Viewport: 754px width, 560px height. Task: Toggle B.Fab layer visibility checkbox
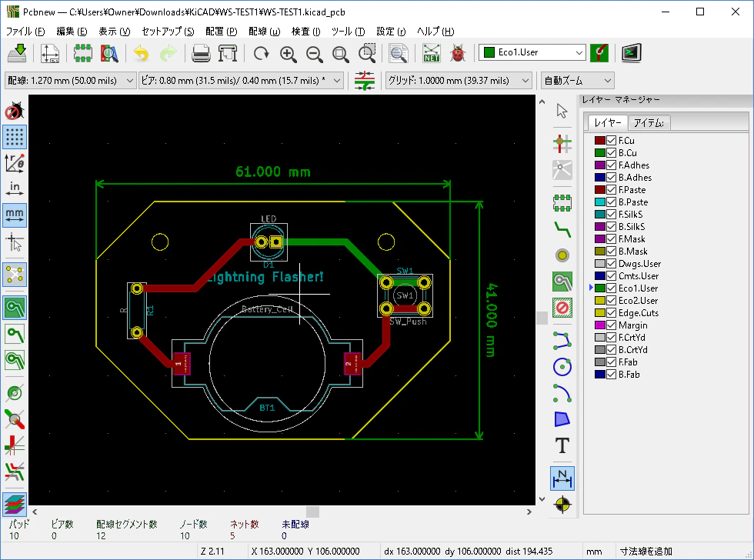(611, 375)
